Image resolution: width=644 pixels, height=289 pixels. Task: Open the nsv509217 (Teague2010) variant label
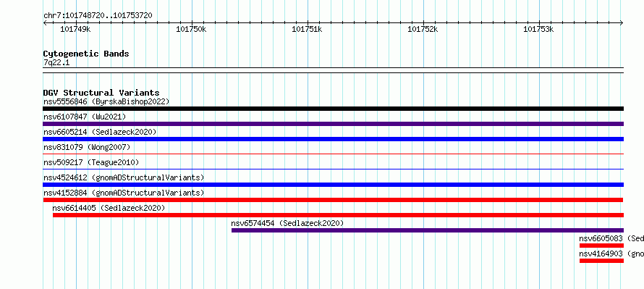point(91,162)
